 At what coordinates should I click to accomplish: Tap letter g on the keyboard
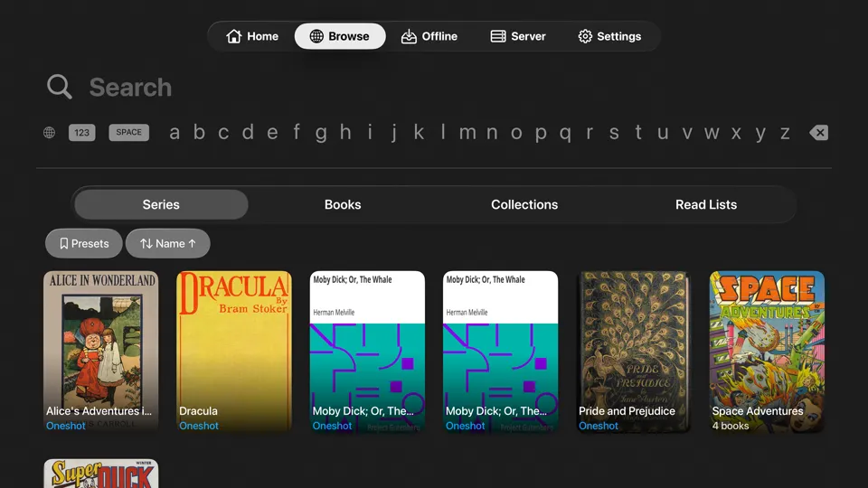click(x=321, y=133)
